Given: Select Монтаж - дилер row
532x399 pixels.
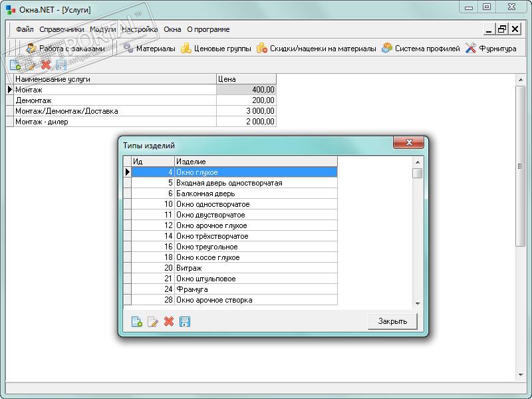Looking at the screenshot, I should [141, 122].
